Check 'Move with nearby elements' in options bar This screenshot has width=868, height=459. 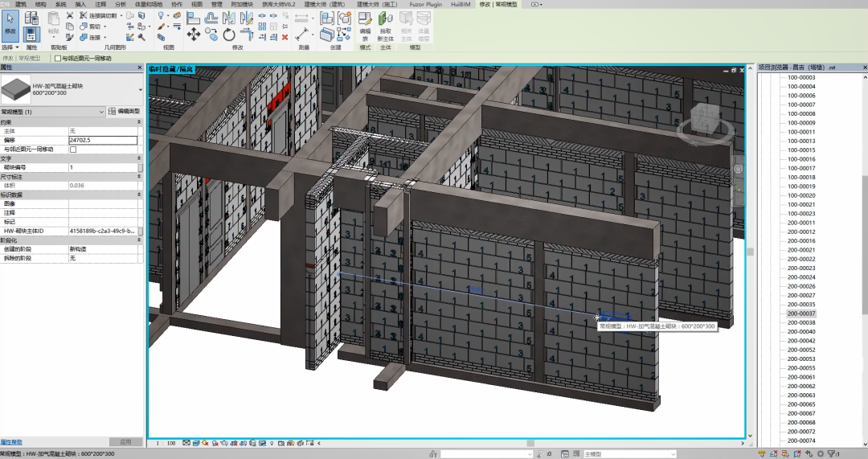pyautogui.click(x=58, y=58)
